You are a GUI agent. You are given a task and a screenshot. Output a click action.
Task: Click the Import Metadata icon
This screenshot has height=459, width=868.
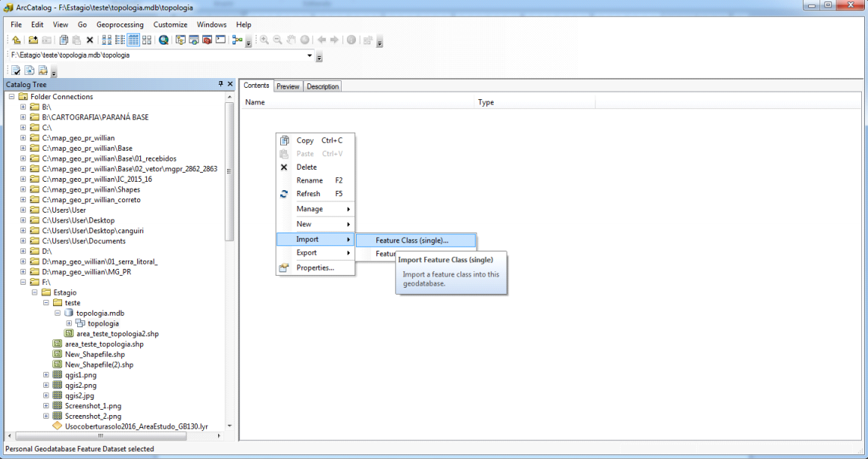(42, 70)
